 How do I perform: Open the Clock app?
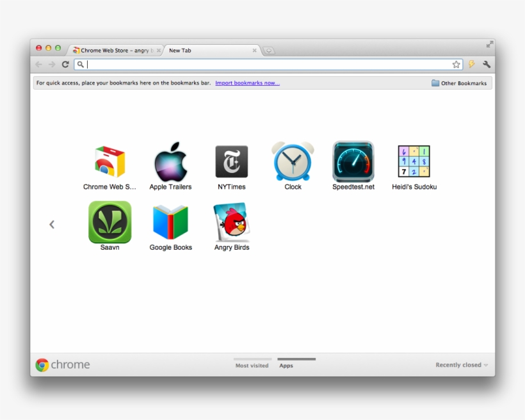pos(292,162)
